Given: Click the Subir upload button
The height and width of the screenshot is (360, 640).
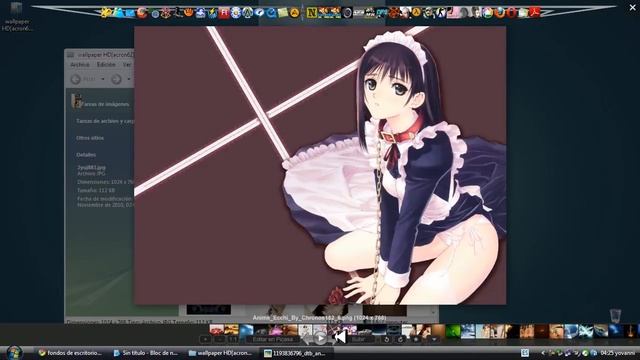Looking at the screenshot, I should [x=359, y=339].
